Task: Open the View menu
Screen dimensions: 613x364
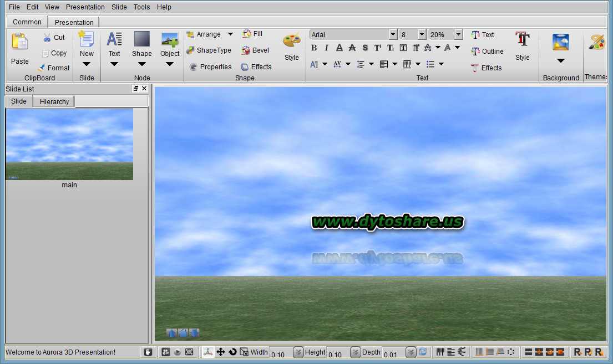Action: [x=52, y=7]
